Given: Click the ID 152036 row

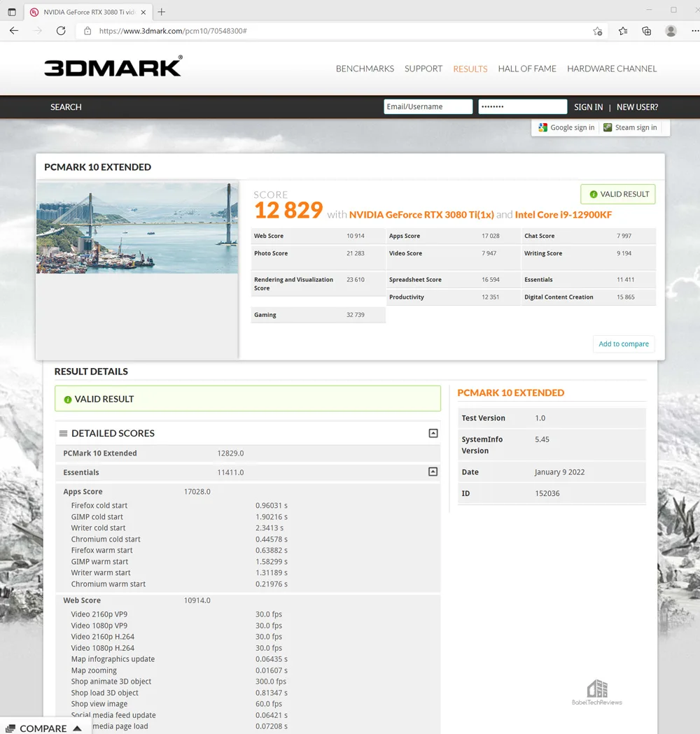Looking at the screenshot, I should pos(552,493).
